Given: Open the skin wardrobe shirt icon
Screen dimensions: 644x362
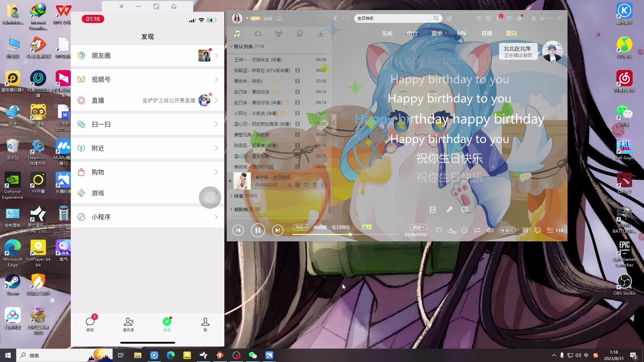Looking at the screenshot, I should [x=509, y=18].
